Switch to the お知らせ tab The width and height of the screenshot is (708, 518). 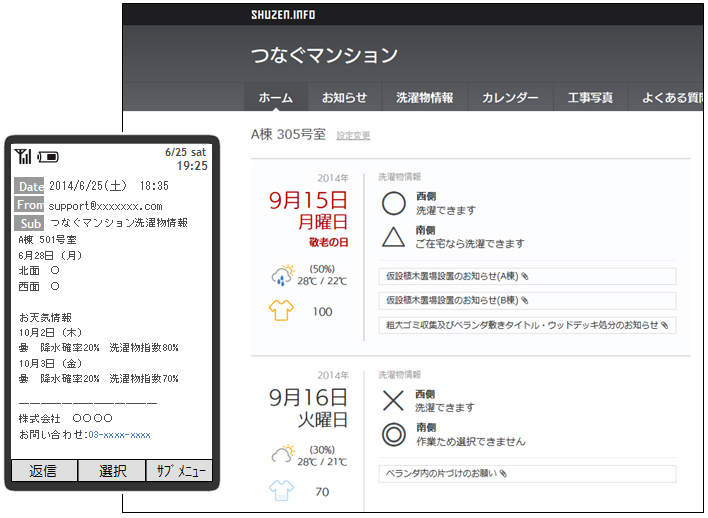pyautogui.click(x=344, y=98)
